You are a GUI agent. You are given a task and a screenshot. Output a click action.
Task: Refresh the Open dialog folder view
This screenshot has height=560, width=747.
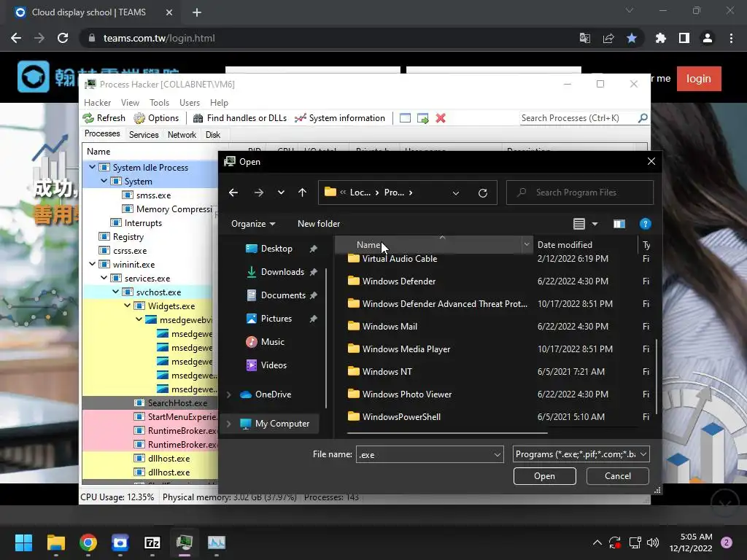[x=483, y=192]
